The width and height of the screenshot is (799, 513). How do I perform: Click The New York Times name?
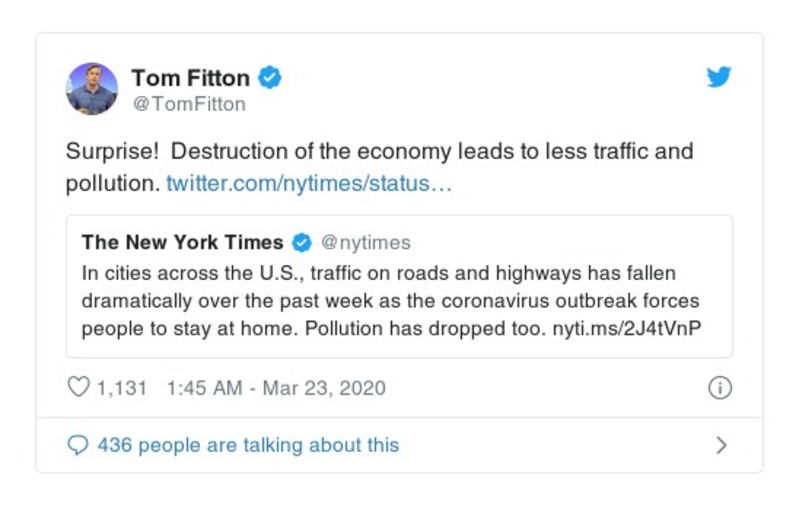183,242
